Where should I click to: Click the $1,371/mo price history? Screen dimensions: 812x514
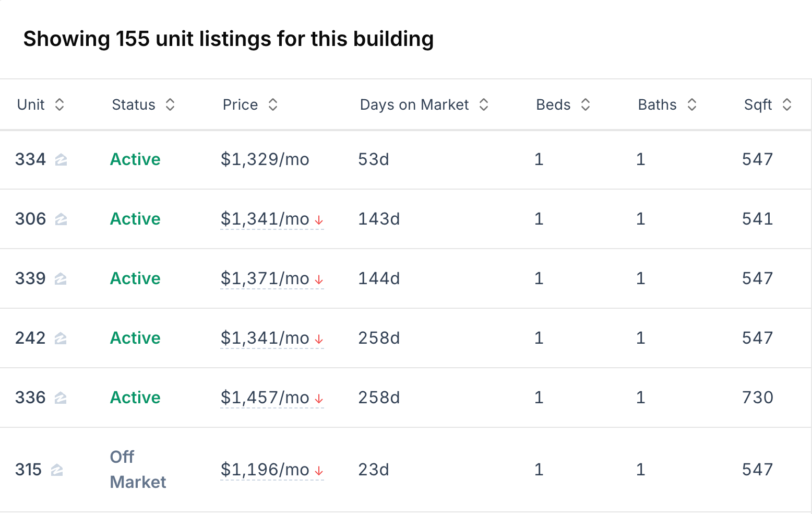(265, 278)
